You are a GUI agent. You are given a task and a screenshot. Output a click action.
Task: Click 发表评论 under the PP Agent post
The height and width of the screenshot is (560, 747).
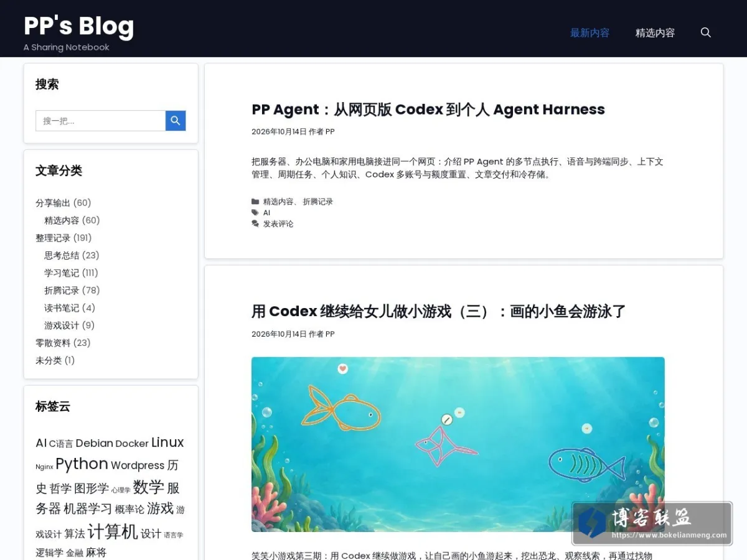point(278,224)
